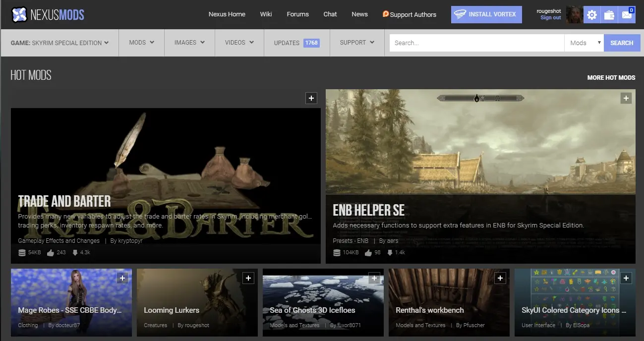Open the Creatures category link
The image size is (644, 341).
pos(156,326)
